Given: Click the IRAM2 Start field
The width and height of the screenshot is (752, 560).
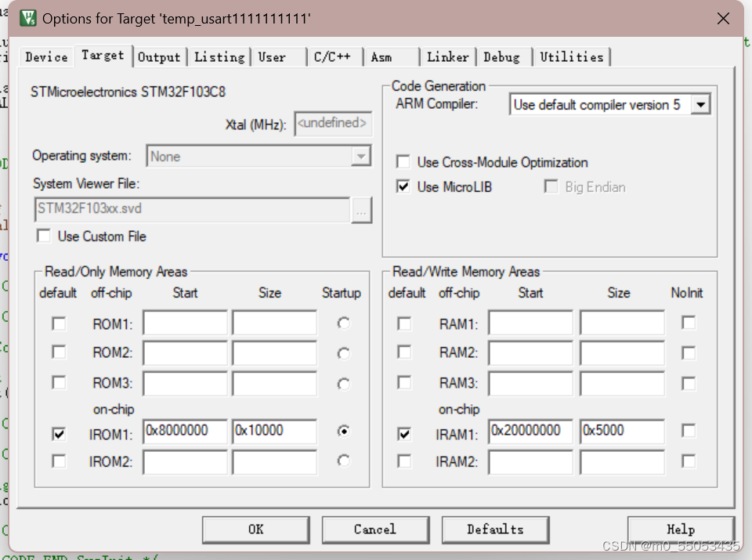Looking at the screenshot, I should point(531,462).
